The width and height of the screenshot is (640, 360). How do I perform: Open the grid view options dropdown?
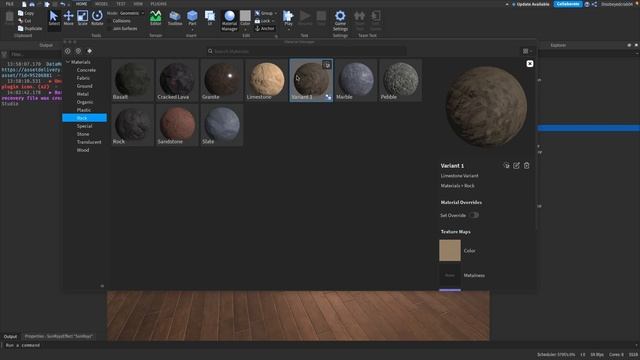tap(527, 51)
